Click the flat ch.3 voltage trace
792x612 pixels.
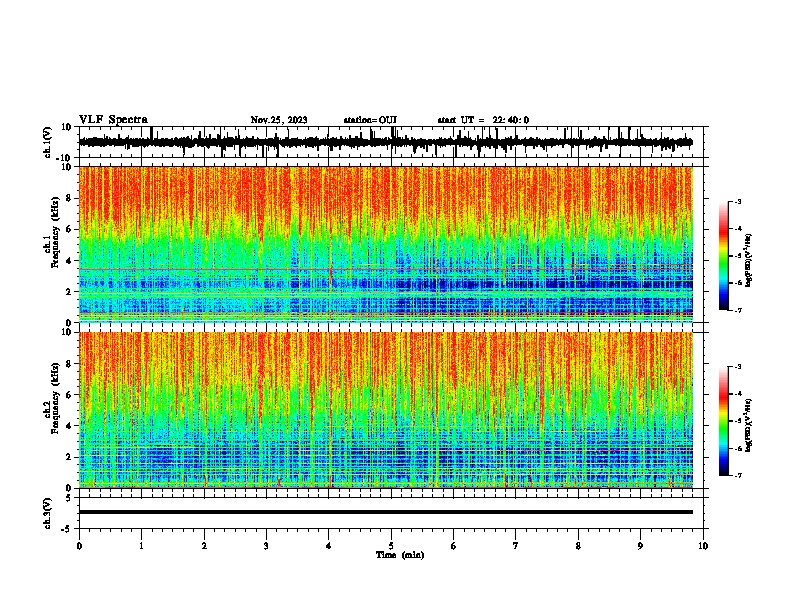tap(386, 512)
